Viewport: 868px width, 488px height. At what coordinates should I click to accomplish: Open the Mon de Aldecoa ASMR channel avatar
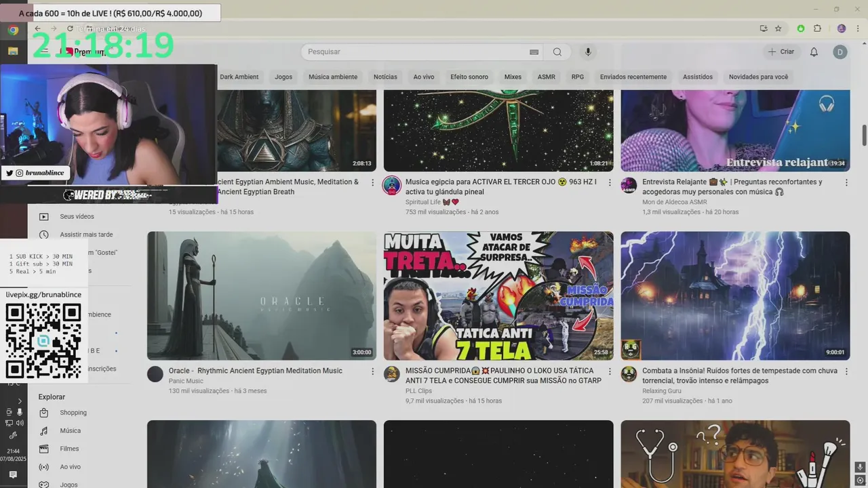[x=629, y=186]
